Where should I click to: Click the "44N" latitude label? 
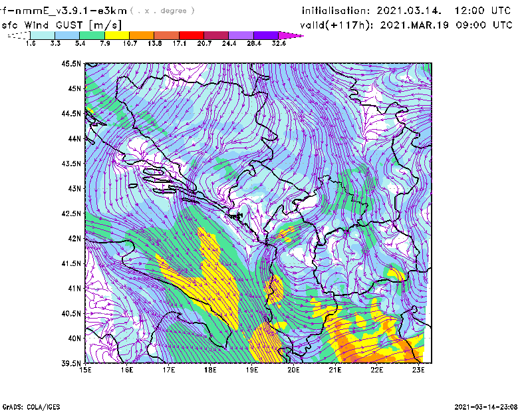point(74,138)
